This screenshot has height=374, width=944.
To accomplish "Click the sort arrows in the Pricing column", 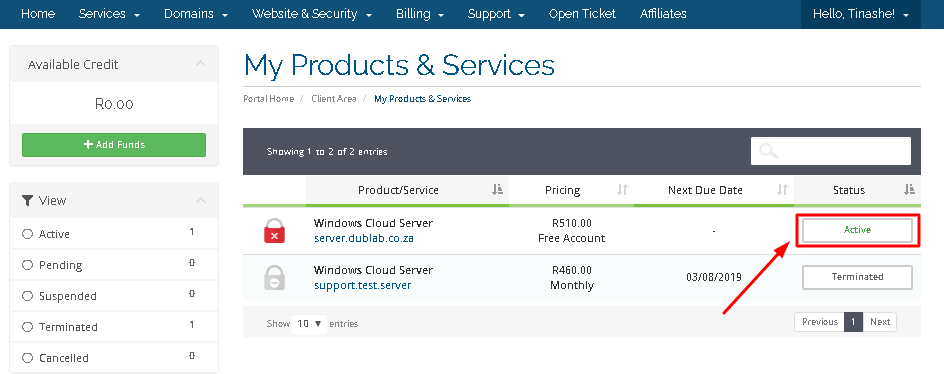I will click(623, 190).
